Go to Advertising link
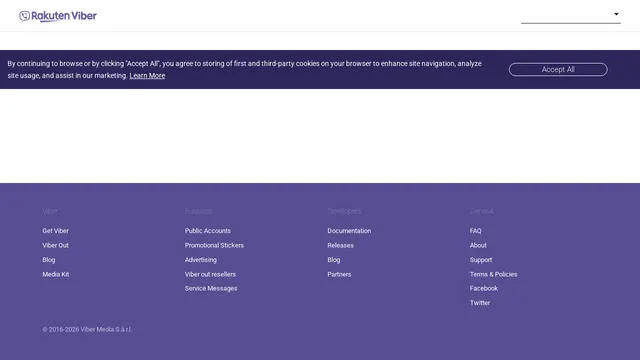This screenshot has width=640, height=360. (201, 260)
